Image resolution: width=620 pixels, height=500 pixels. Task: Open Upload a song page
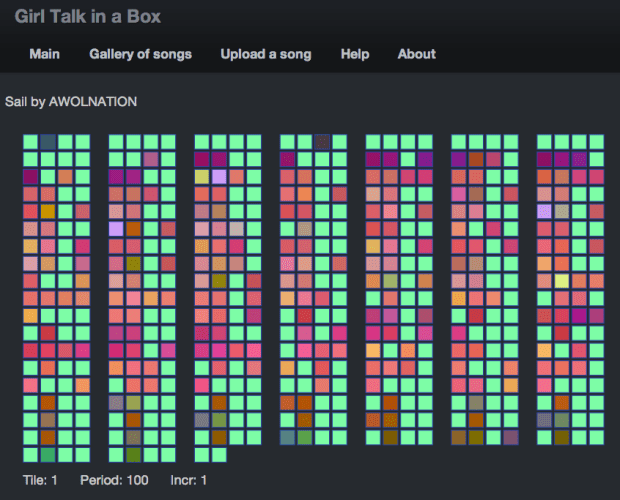pos(266,54)
